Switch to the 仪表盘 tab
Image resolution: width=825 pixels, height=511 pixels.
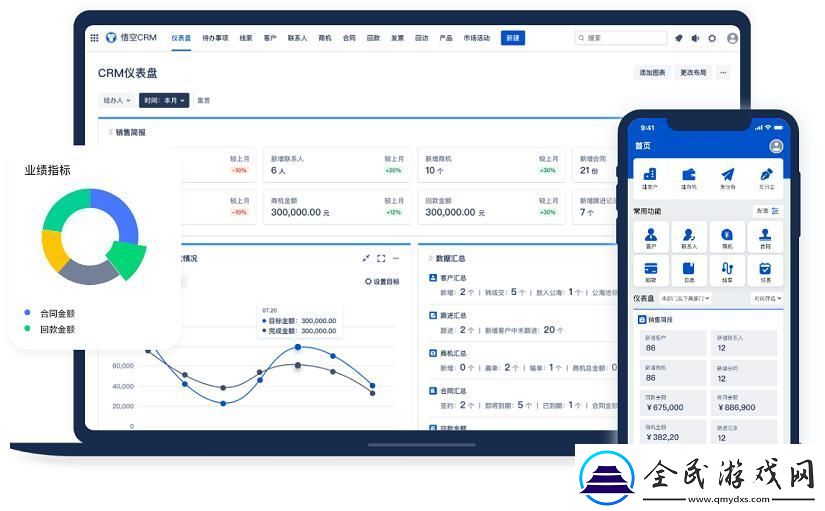point(181,38)
